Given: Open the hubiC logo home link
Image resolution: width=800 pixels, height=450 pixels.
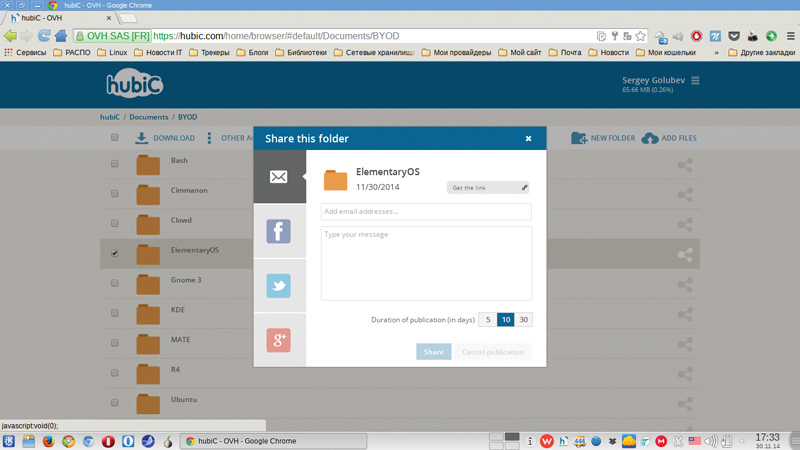Looking at the screenshot, I should click(x=135, y=83).
